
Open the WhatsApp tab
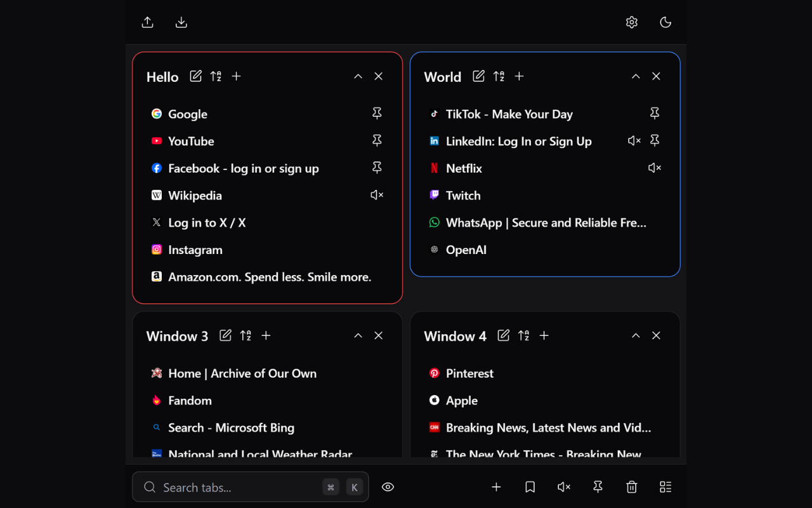[x=545, y=223]
